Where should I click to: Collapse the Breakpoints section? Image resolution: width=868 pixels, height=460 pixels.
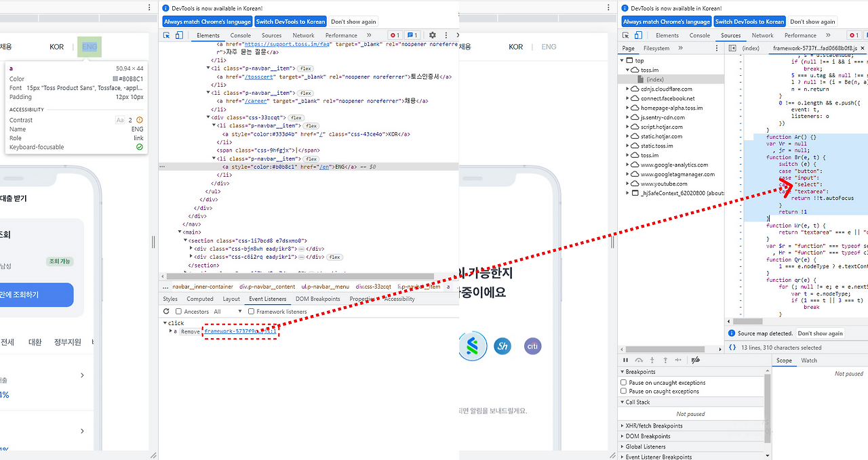pyautogui.click(x=623, y=372)
